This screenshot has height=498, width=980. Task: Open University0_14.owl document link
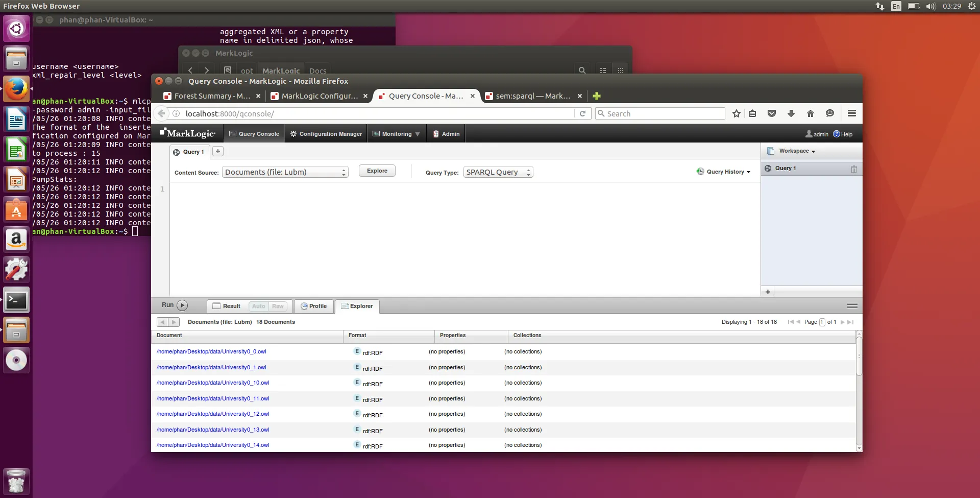[x=213, y=445]
